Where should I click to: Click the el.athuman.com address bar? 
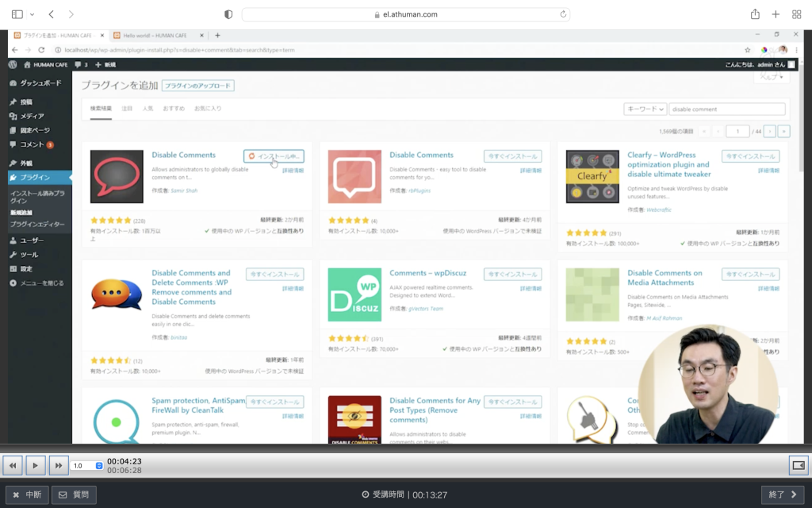(x=404, y=14)
